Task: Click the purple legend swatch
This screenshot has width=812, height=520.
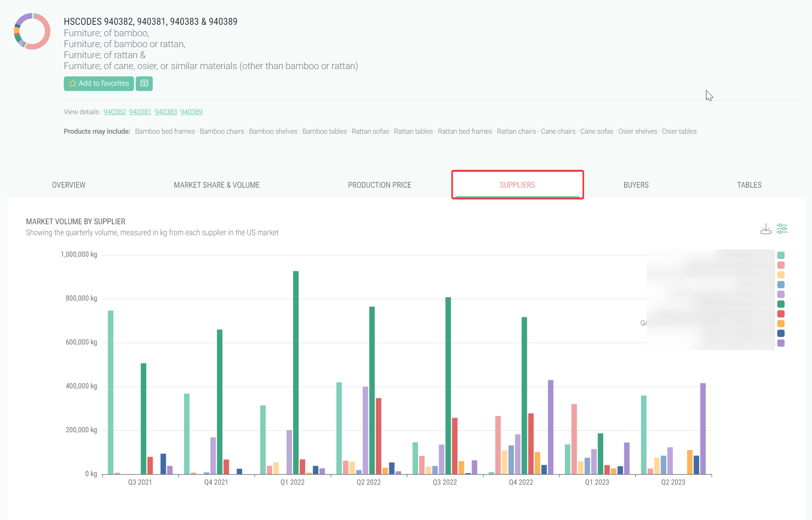Action: point(781,343)
